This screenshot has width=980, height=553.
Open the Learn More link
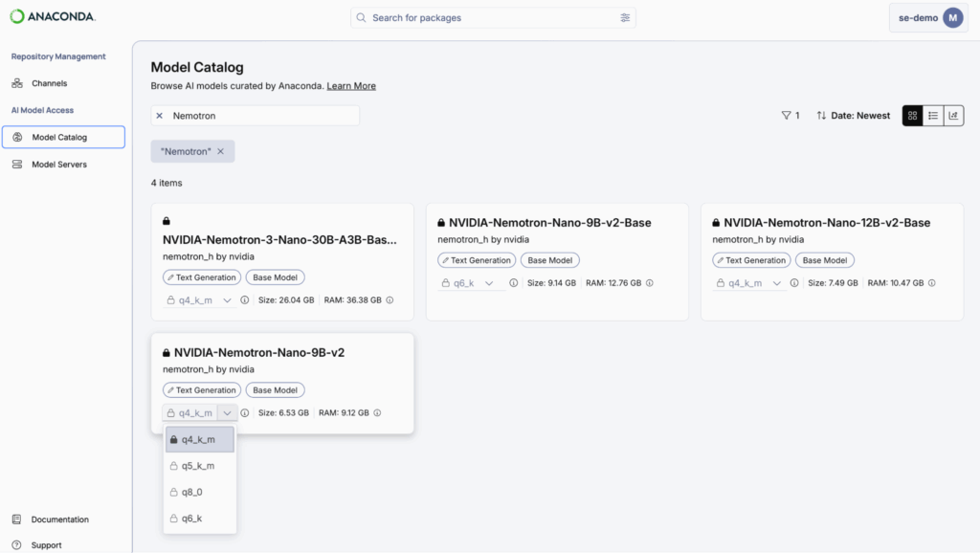tap(351, 86)
